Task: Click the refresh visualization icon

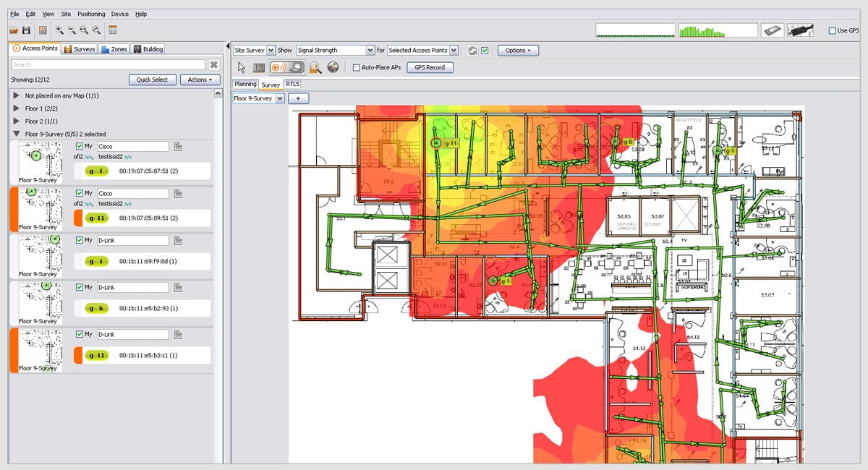Action: pos(472,51)
